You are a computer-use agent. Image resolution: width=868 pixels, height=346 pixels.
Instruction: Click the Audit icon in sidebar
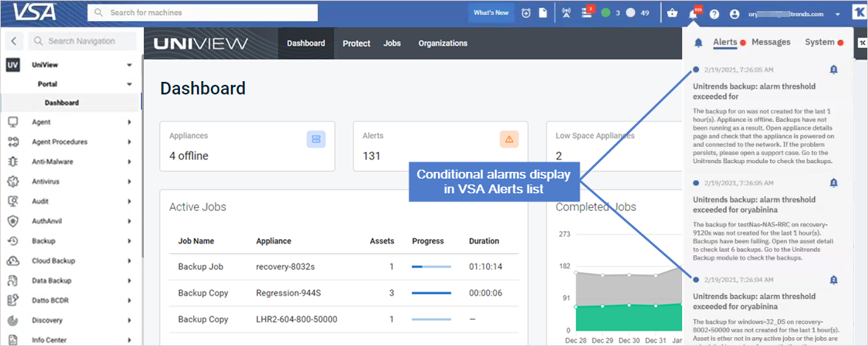click(13, 201)
